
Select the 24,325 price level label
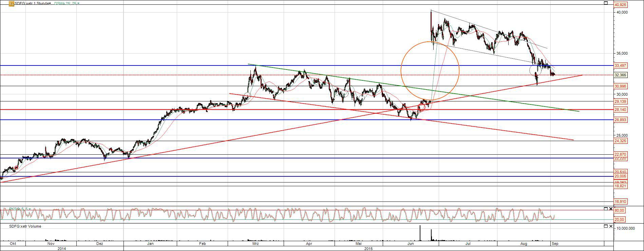click(x=620, y=141)
